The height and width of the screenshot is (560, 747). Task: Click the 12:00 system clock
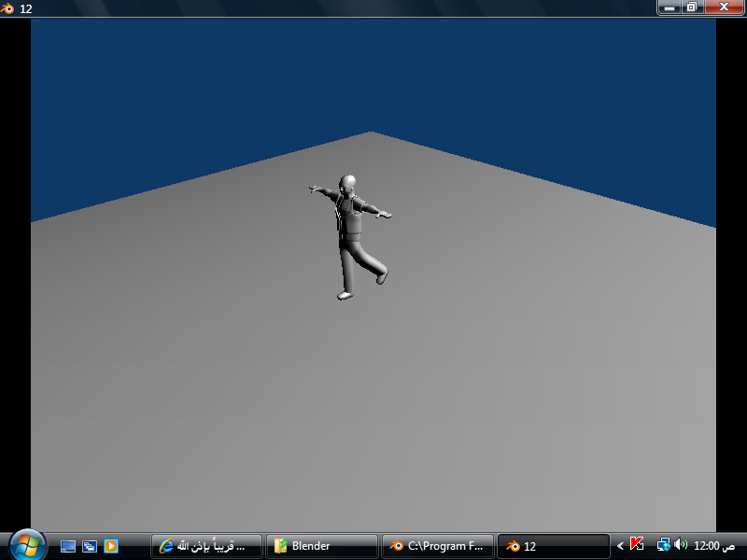714,546
